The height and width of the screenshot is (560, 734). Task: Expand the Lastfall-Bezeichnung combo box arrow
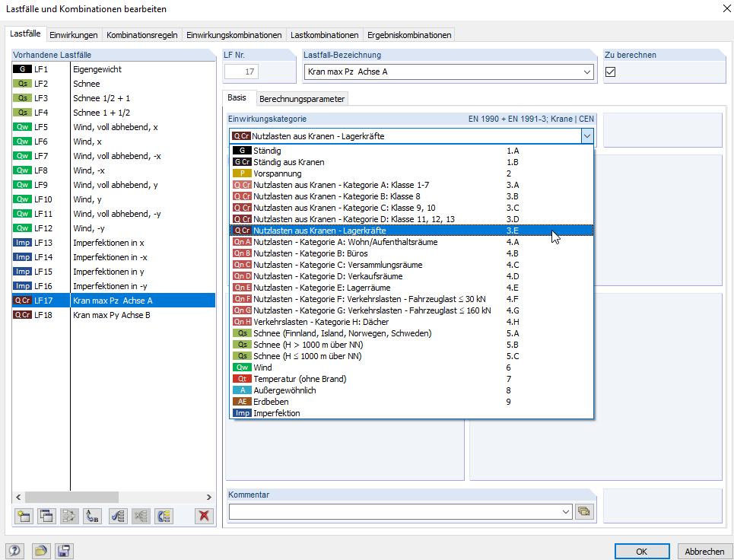tap(587, 72)
